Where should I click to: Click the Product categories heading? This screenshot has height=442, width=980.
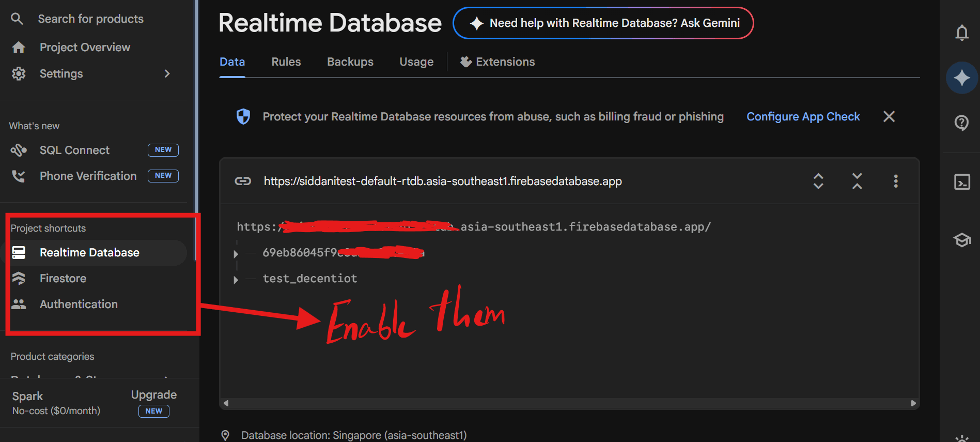point(53,357)
